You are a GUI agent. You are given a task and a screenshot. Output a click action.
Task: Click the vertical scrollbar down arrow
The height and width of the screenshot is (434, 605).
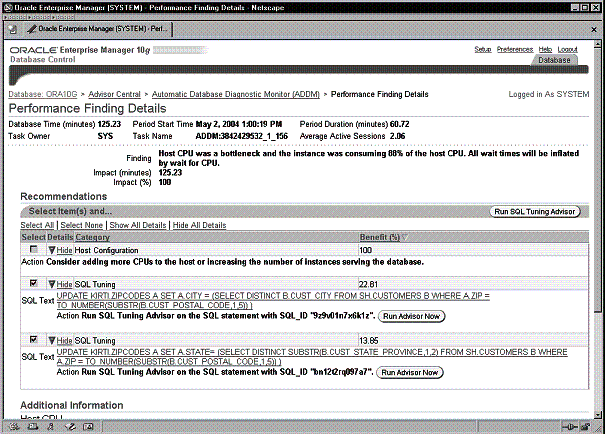pos(598,415)
